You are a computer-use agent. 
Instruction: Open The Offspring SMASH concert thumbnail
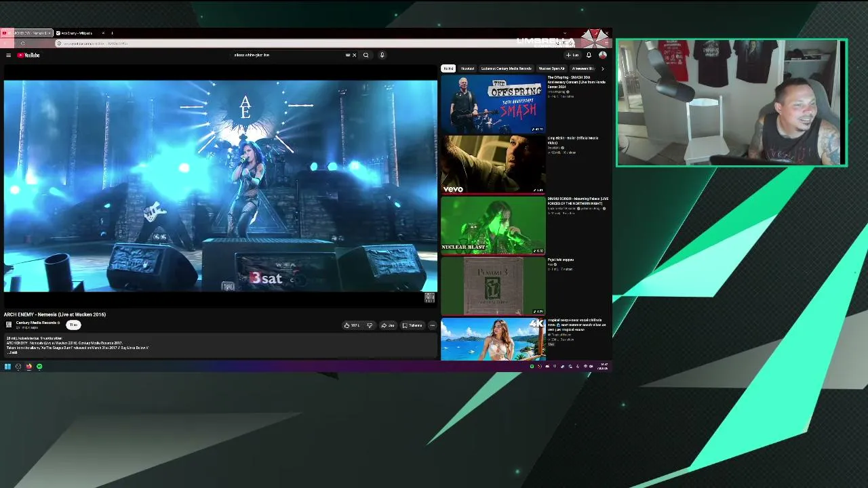click(x=493, y=104)
